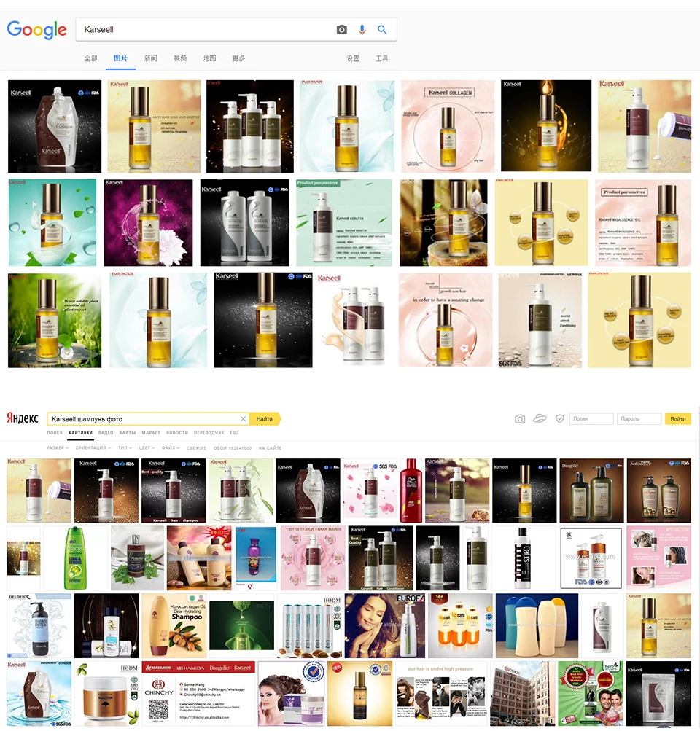Click the Yandex shield family-filter icon
This screenshot has width=700, height=731.
coord(559,418)
